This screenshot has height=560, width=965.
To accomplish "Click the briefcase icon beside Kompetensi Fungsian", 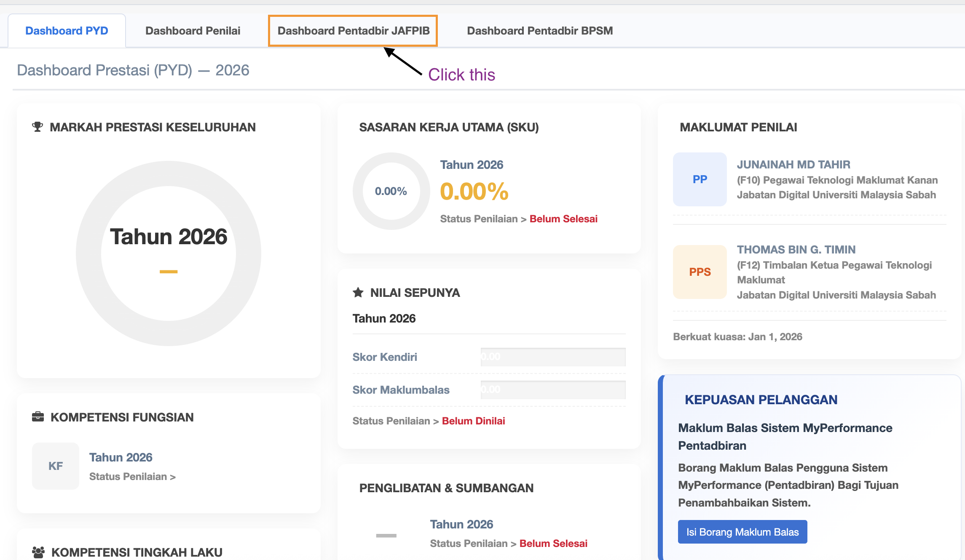I will 38,417.
